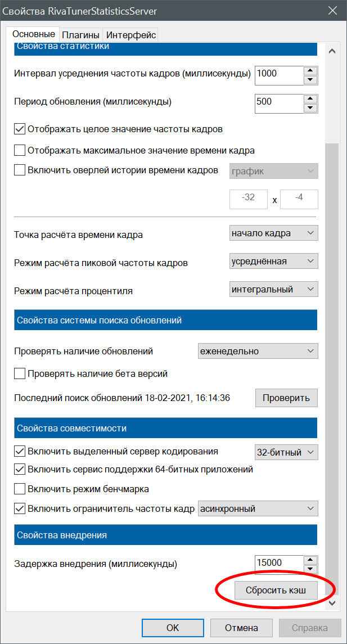This screenshot has width=347, height=644.
Task: Click the 500 refresh period field
Action: tap(280, 103)
